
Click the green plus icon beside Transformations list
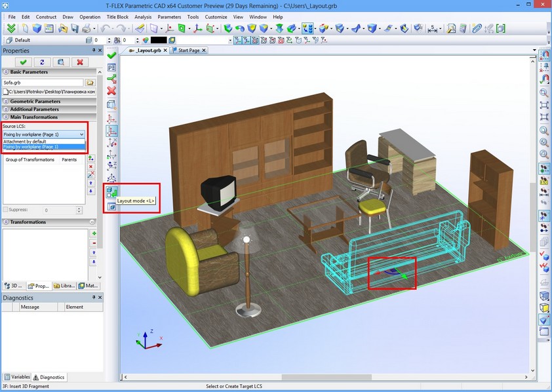[x=94, y=233]
